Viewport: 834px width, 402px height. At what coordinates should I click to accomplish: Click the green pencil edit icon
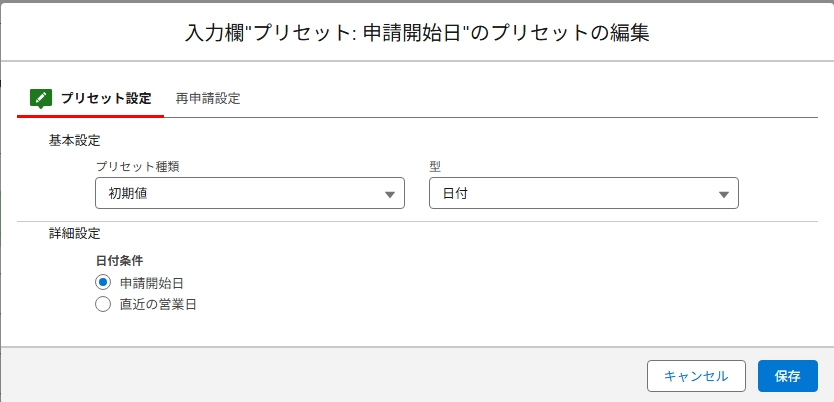click(40, 98)
